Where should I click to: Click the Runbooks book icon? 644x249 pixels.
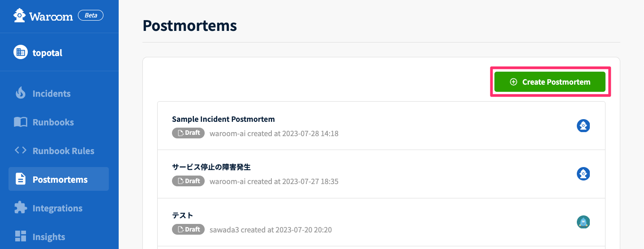(x=21, y=122)
